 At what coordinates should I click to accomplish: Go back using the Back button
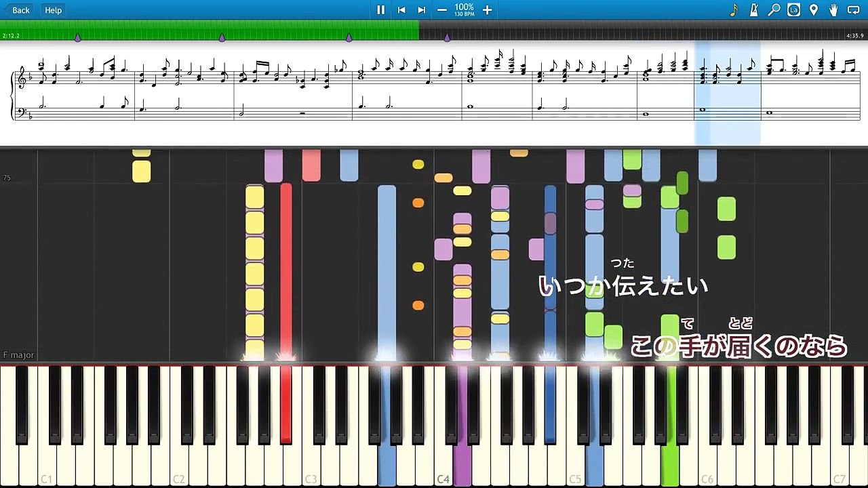[17, 9]
